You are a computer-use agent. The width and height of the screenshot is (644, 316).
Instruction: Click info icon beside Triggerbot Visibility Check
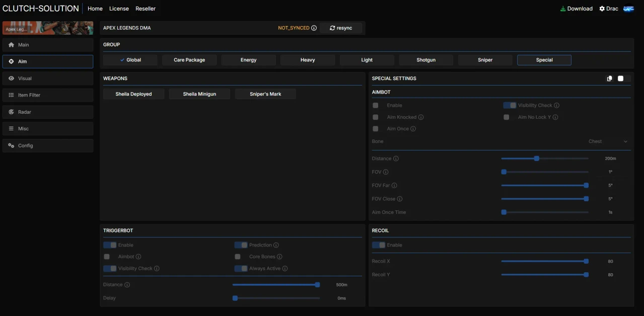pyautogui.click(x=157, y=269)
